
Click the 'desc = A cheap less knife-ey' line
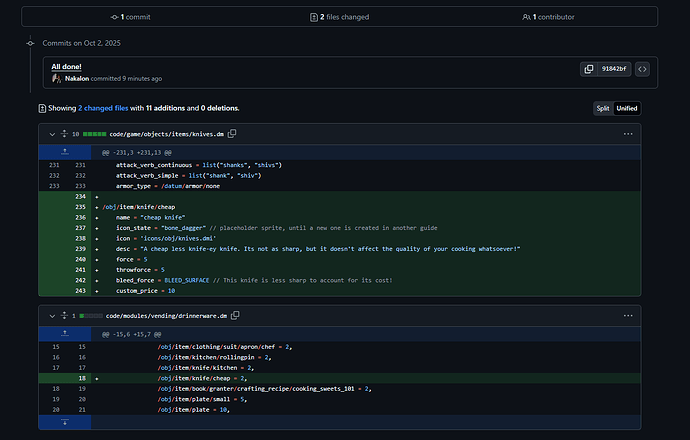(318, 249)
